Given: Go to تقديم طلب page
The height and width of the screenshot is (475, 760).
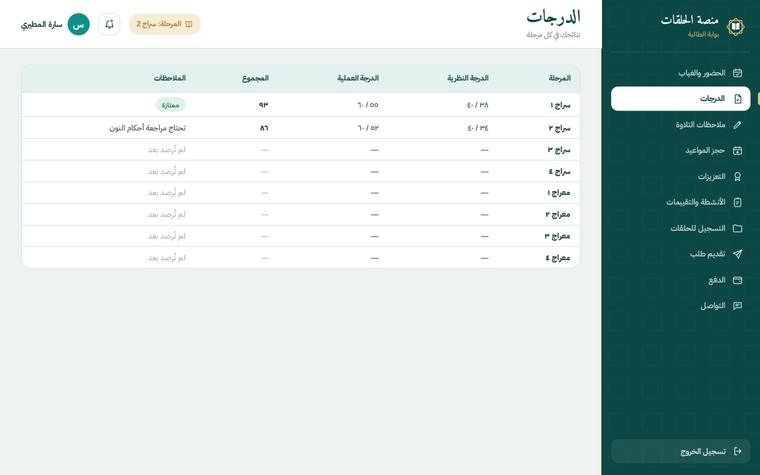Looking at the screenshot, I should click(681, 254).
